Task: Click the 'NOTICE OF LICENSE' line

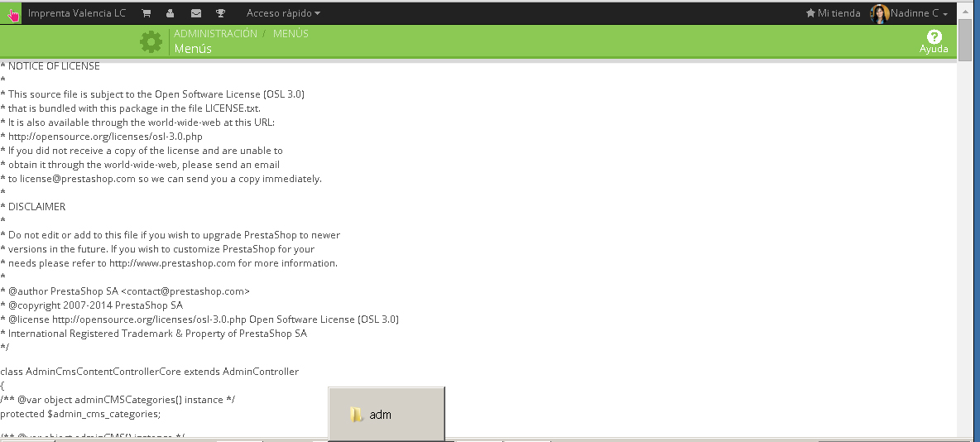Action: 50,66
